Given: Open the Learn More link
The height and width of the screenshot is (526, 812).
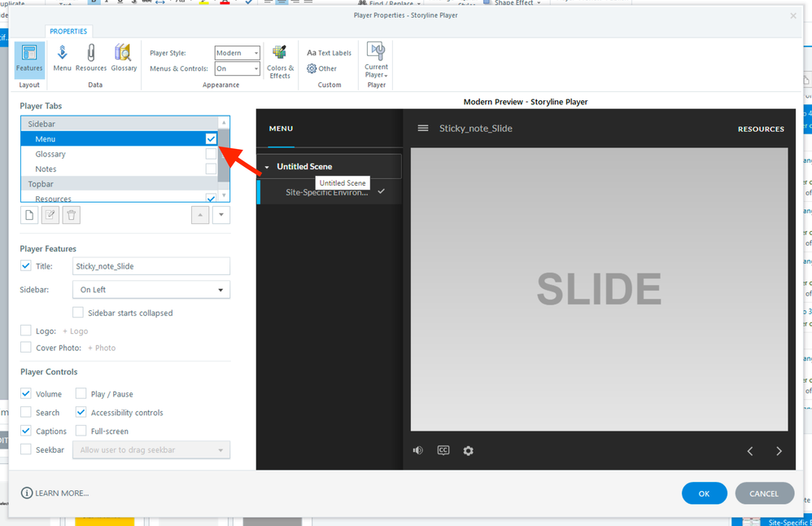Looking at the screenshot, I should (55, 493).
